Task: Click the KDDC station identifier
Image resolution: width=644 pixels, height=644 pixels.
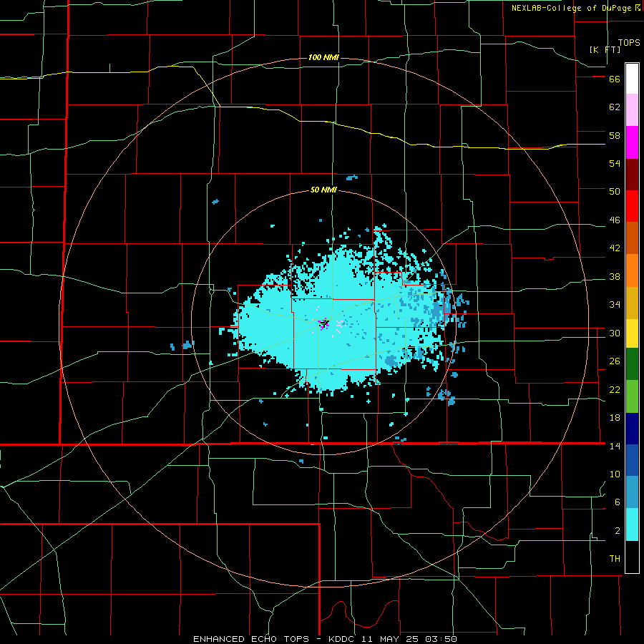Action: [341, 639]
